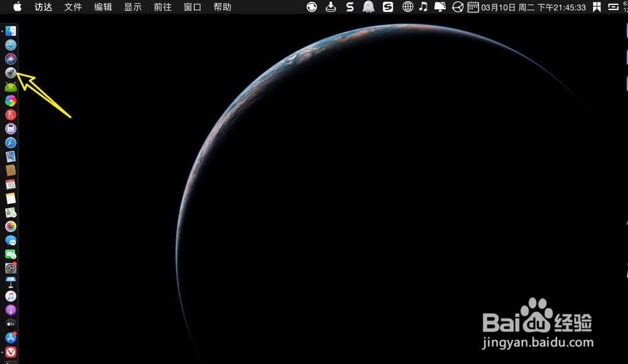Open Maps app in the Dock

tap(11, 213)
